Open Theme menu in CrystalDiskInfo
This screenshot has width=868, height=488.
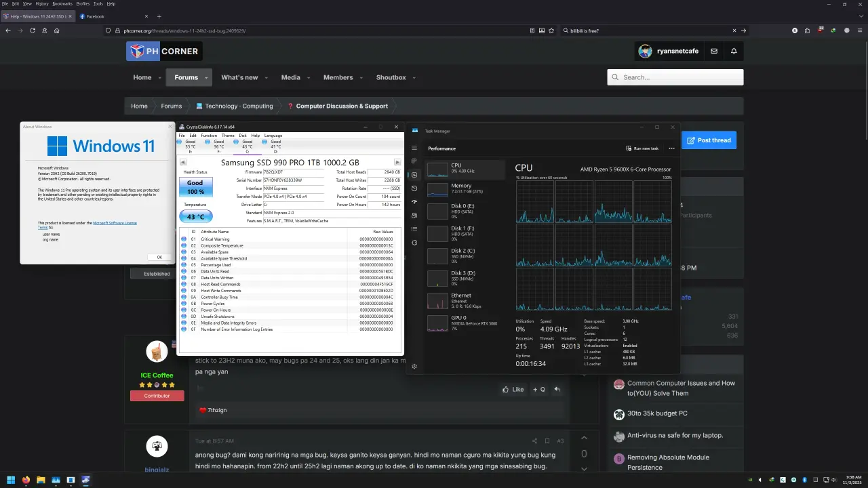(x=228, y=136)
